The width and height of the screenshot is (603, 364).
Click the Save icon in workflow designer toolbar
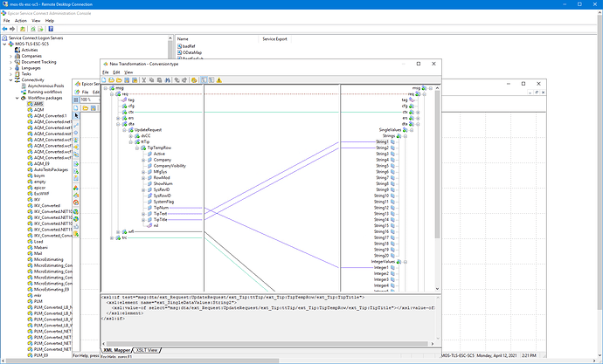[x=93, y=108]
